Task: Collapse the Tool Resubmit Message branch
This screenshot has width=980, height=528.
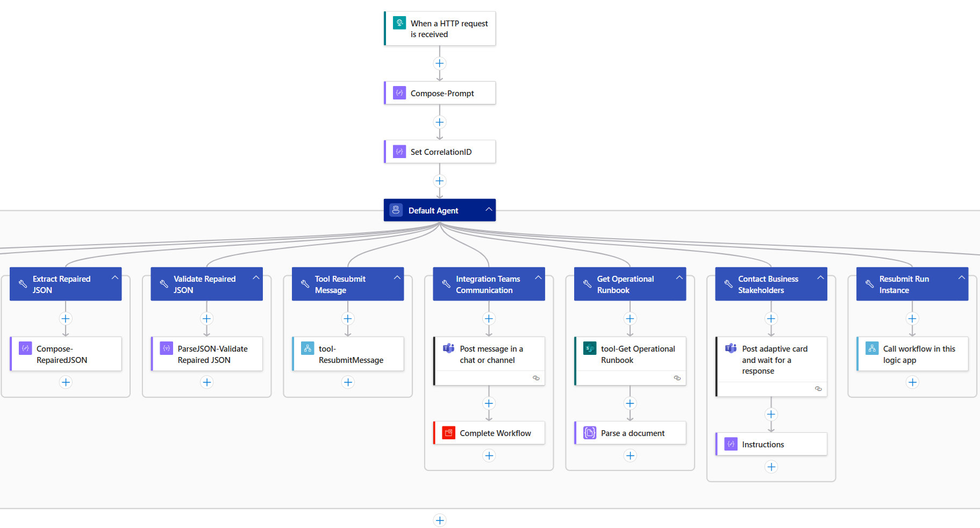Action: [x=397, y=277]
